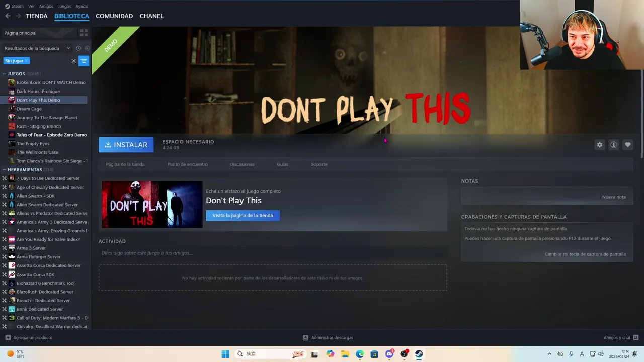Screen dimensions: 644x362
Task: Show game info details icon
Action: tap(614, 145)
